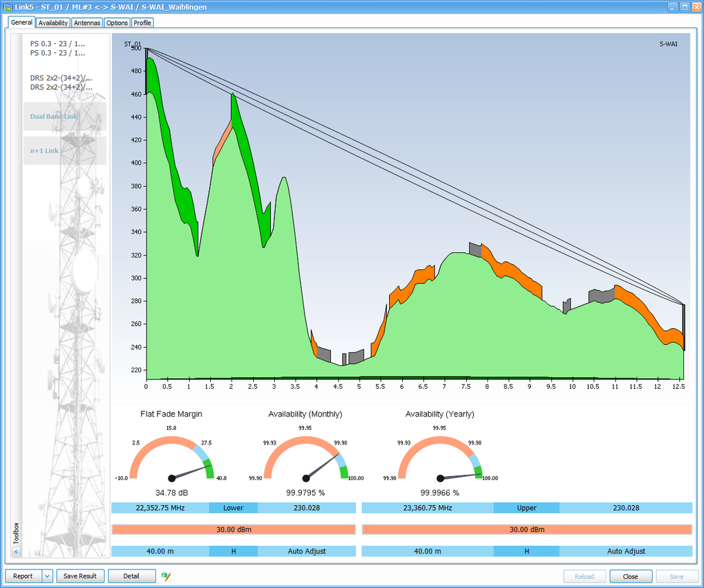Click the Detail button
704x588 pixels.
point(131,576)
